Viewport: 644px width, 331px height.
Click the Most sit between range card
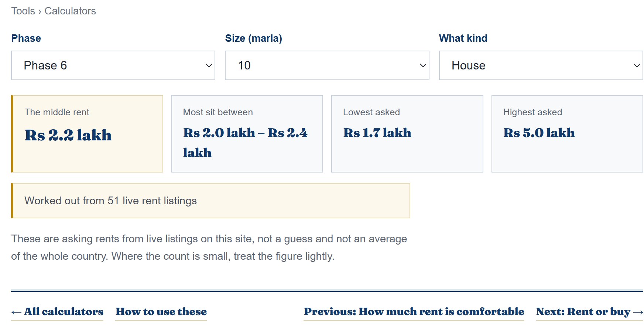click(x=247, y=134)
